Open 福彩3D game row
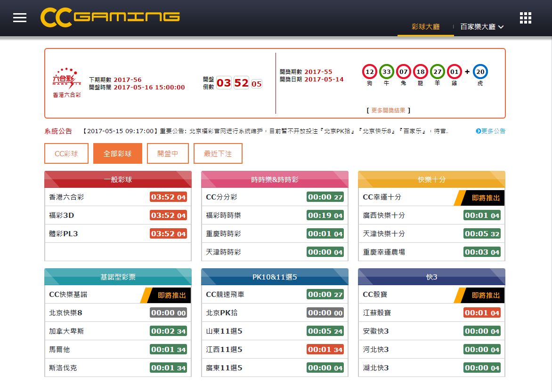 118,216
